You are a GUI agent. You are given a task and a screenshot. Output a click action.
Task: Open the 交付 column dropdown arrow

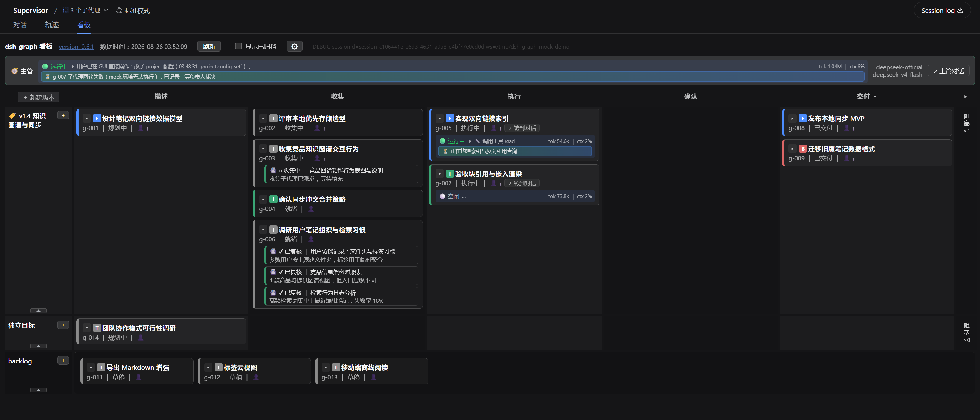click(875, 97)
